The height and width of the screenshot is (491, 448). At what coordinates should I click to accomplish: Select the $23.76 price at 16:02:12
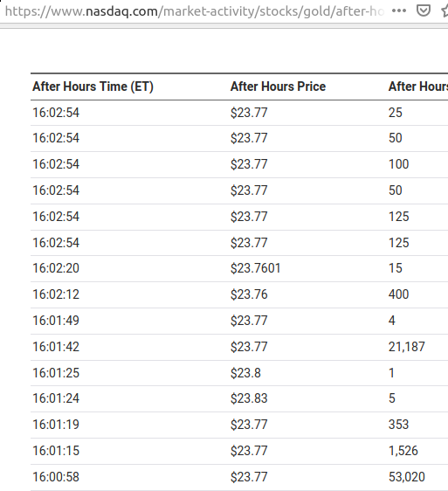(249, 294)
